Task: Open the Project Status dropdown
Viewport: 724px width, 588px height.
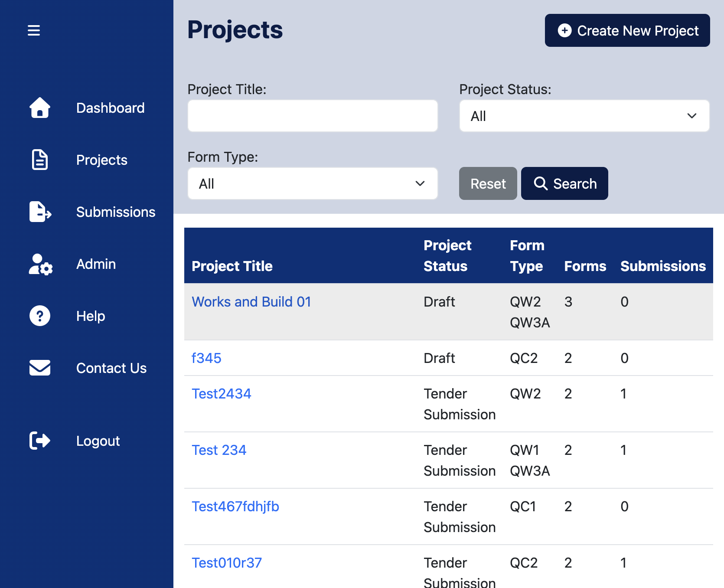Action: (584, 116)
